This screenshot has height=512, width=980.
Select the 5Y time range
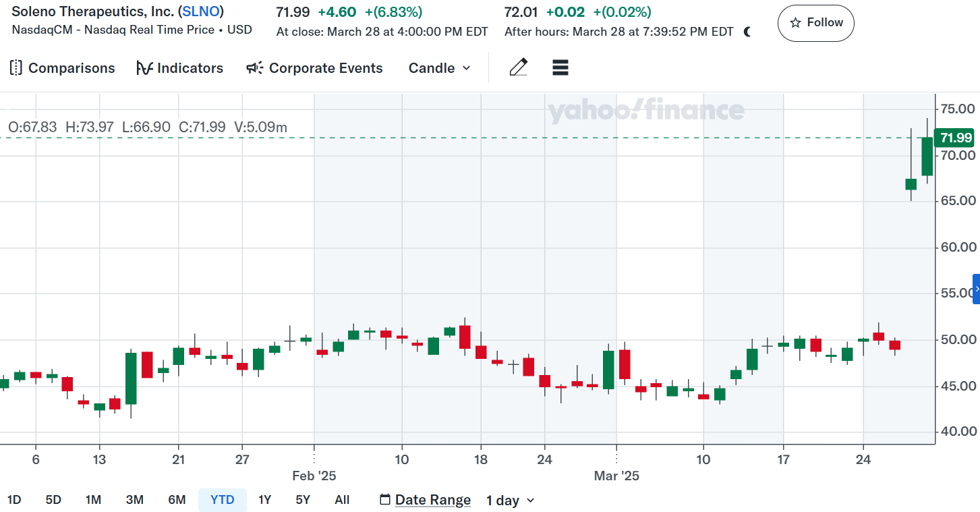pos(303,500)
